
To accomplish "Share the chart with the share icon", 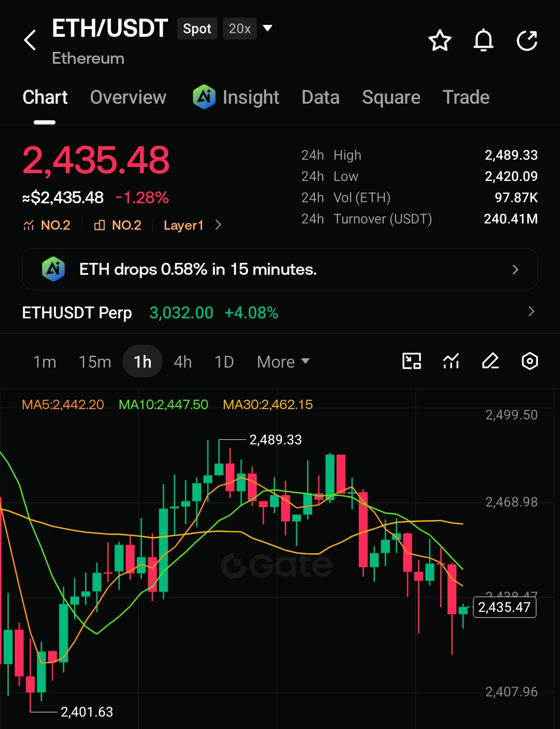I will click(x=527, y=40).
